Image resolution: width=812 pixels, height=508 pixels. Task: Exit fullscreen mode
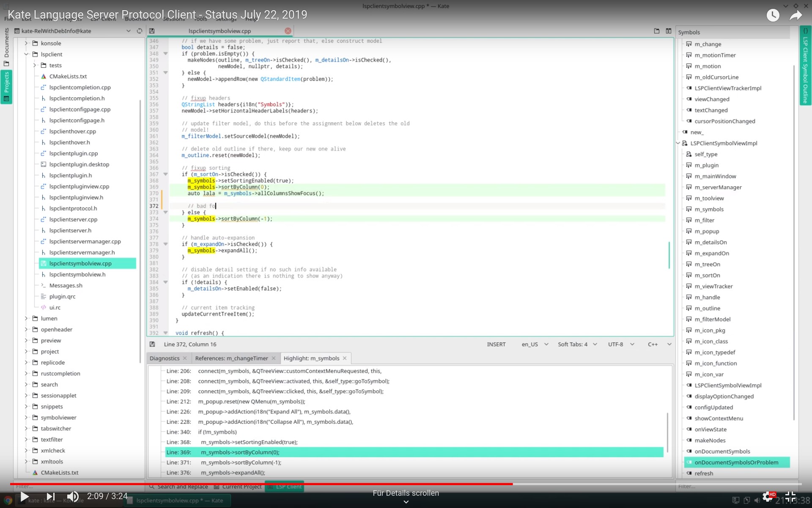(790, 496)
